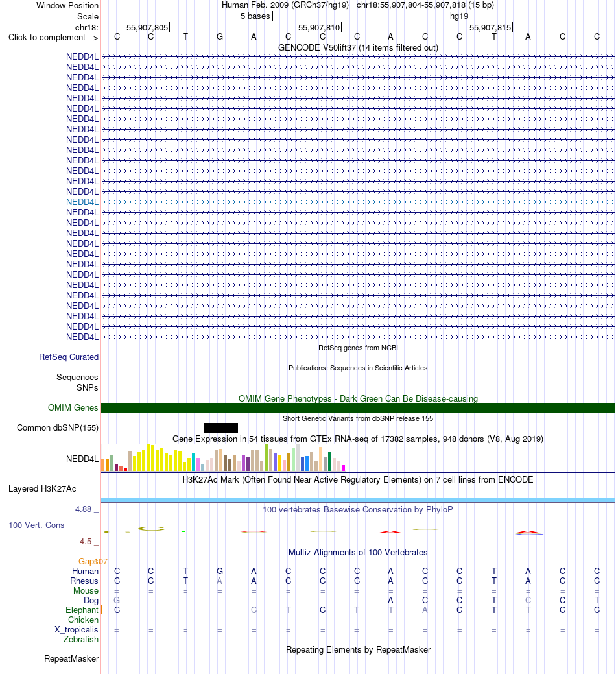Open the OMIM Gene Phenotypes track title
The image size is (616, 674).
click(x=358, y=398)
